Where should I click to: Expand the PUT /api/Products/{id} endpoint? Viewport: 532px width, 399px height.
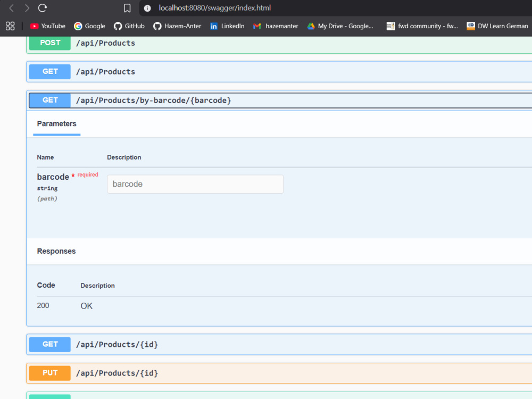click(x=279, y=373)
